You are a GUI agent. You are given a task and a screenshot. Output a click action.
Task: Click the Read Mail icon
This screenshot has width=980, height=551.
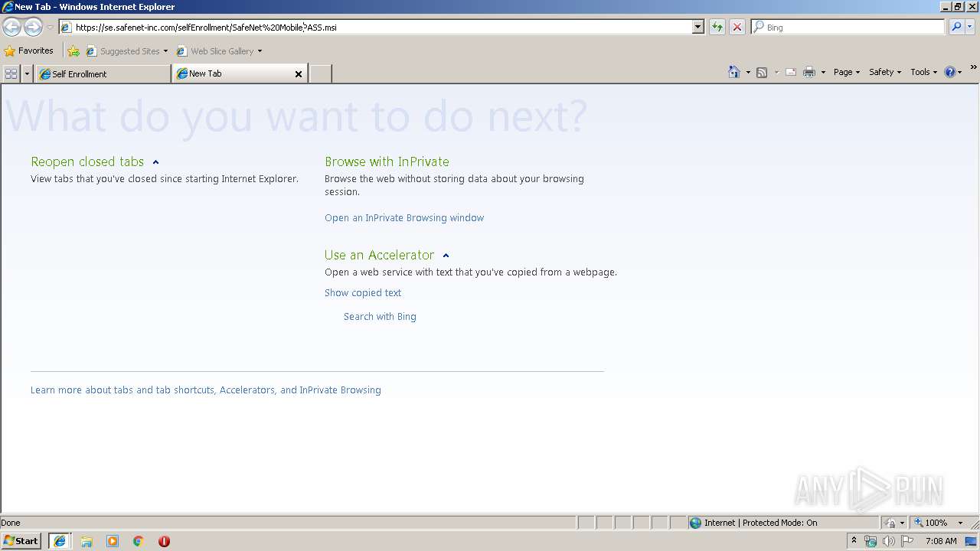(x=791, y=72)
